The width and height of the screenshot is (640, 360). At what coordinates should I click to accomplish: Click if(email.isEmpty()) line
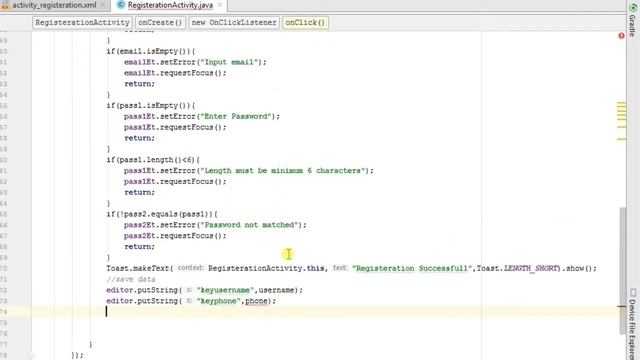pos(151,51)
